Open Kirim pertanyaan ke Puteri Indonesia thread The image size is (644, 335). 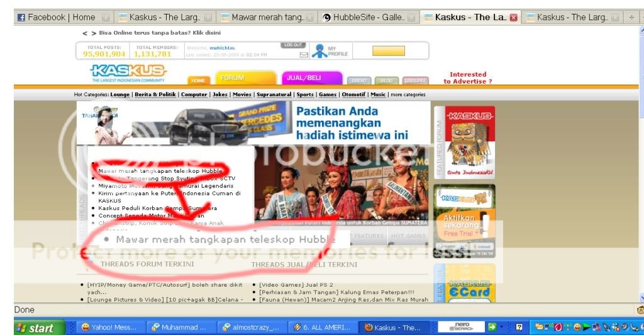[169, 197]
